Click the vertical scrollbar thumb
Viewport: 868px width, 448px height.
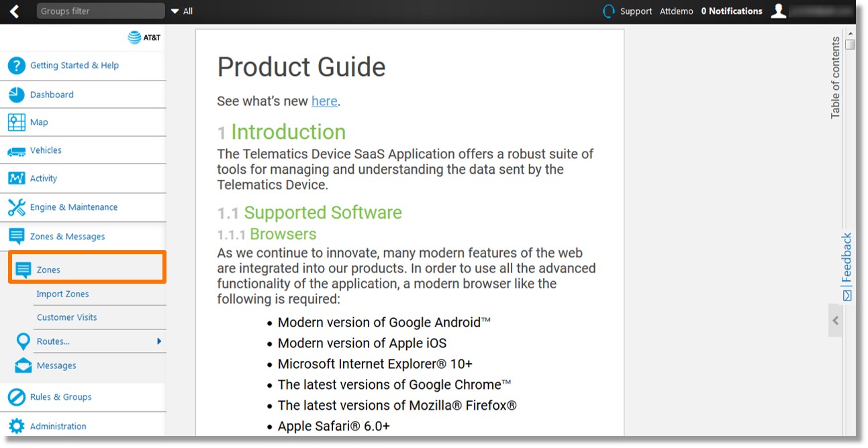click(x=851, y=44)
